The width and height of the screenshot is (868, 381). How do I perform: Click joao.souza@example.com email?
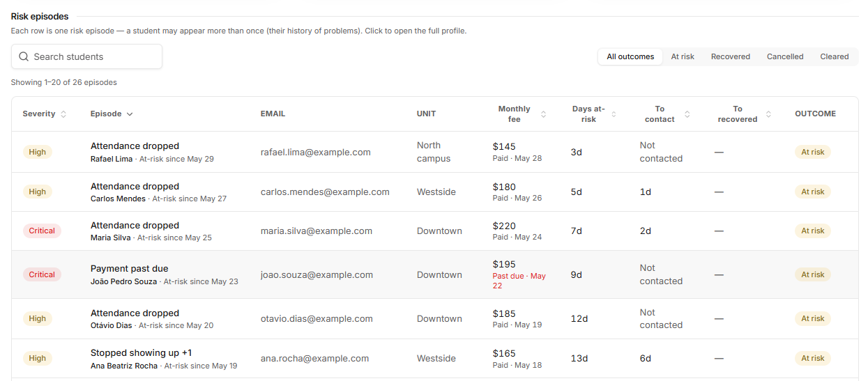[x=317, y=274]
